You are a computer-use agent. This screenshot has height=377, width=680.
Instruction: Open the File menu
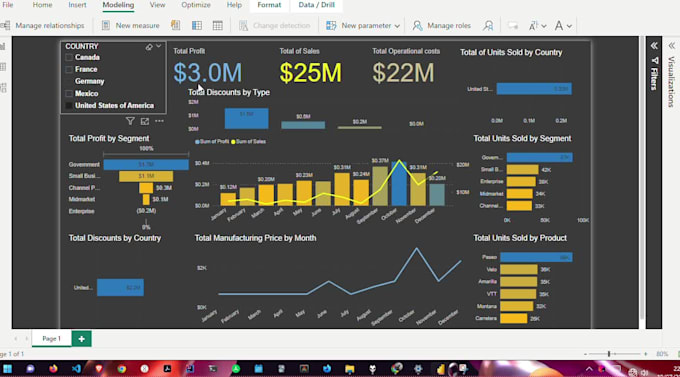7,5
